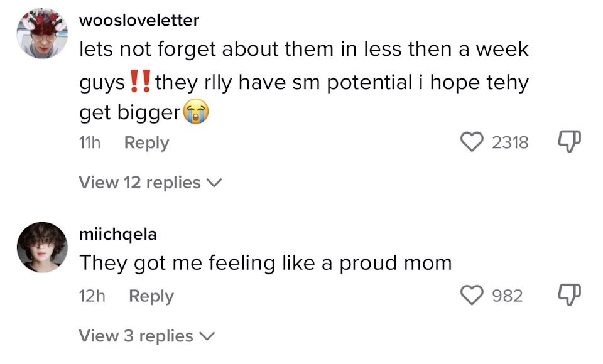Open wooslovelettter's profile picture
The width and height of the screenshot is (603, 364).
tap(42, 33)
